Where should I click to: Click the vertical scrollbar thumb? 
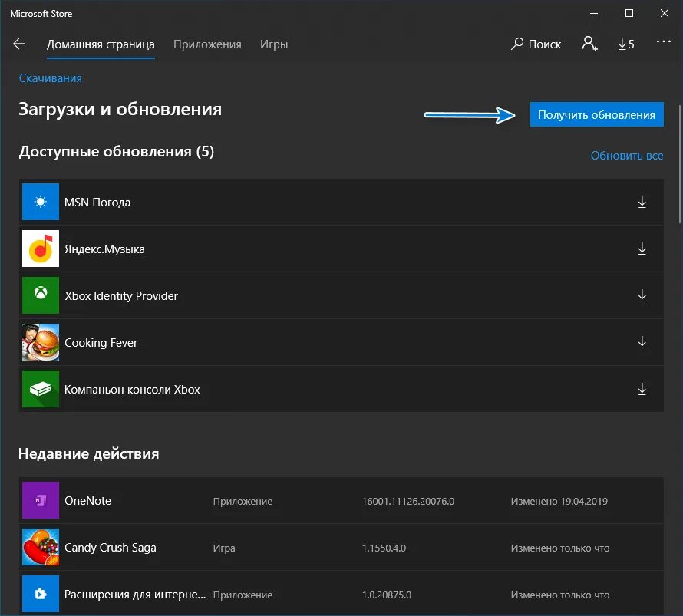pos(679,165)
